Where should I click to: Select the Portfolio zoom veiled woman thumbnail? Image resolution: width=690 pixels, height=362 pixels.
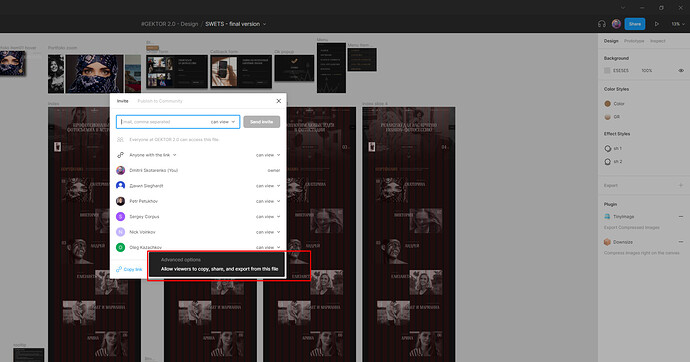point(94,73)
